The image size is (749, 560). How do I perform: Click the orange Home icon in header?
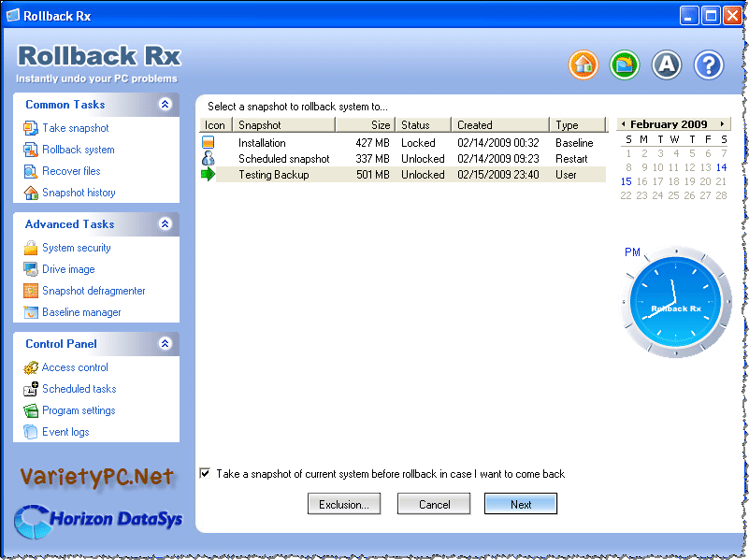[583, 65]
